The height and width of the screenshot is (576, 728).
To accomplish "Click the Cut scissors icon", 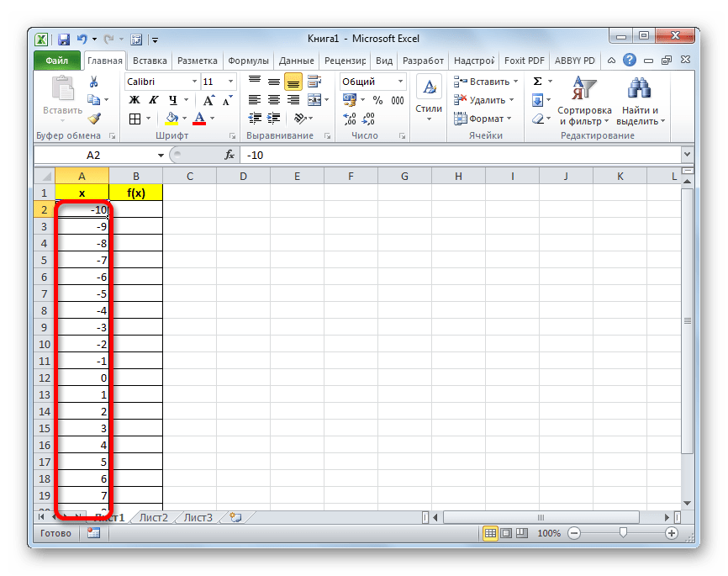I will tap(94, 82).
